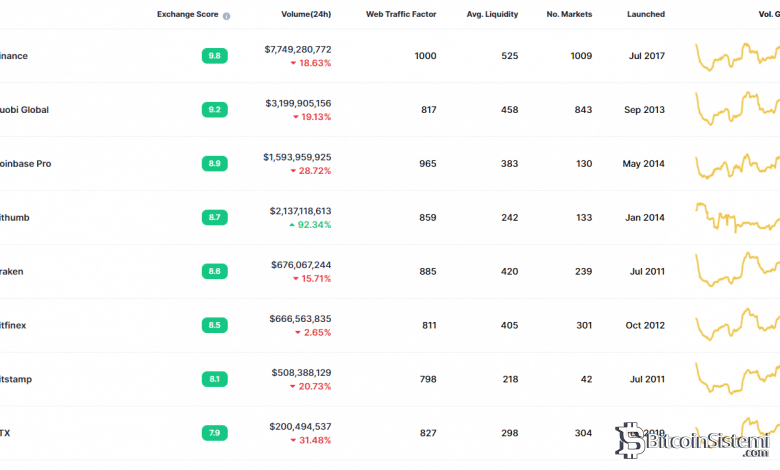Click the 8.1 score badge for Bitstamp
The width and height of the screenshot is (780, 470).
pos(214,379)
